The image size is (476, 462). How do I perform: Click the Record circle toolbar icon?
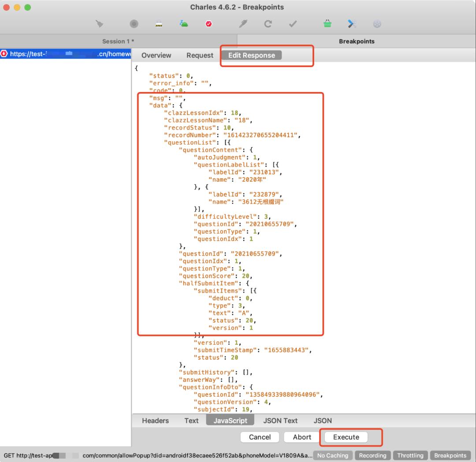click(134, 24)
